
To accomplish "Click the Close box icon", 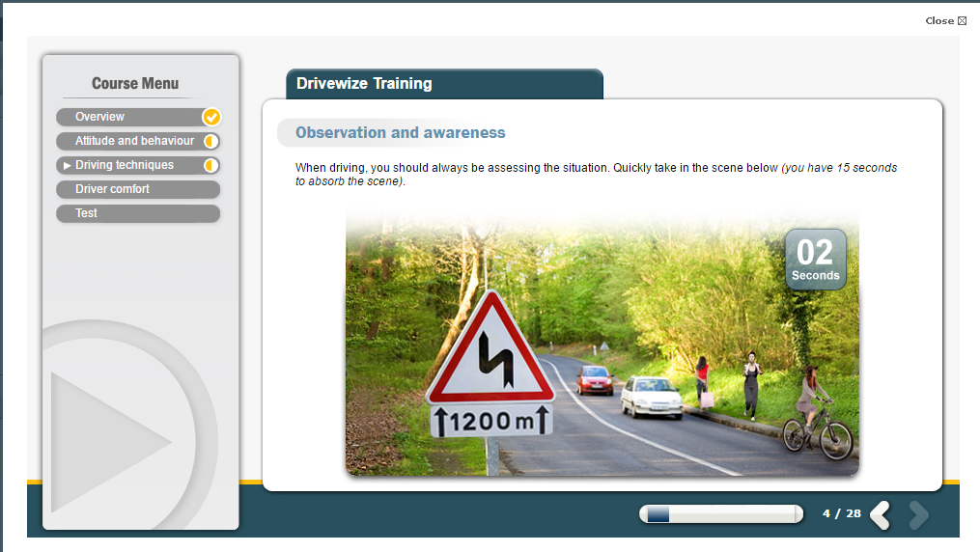I will click(x=962, y=20).
